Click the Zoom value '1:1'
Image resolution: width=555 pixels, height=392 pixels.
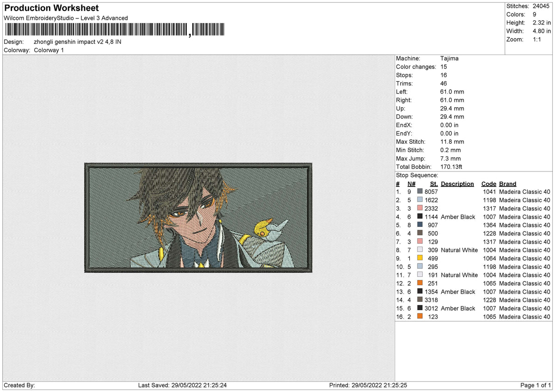538,39
